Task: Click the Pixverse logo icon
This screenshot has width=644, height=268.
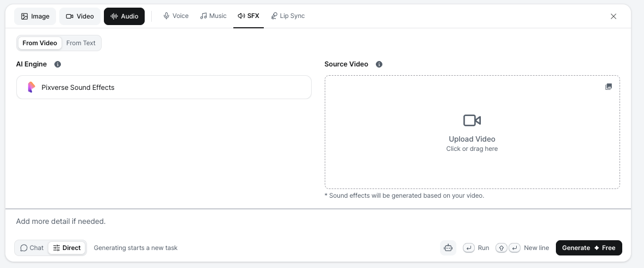Action: pyautogui.click(x=31, y=87)
